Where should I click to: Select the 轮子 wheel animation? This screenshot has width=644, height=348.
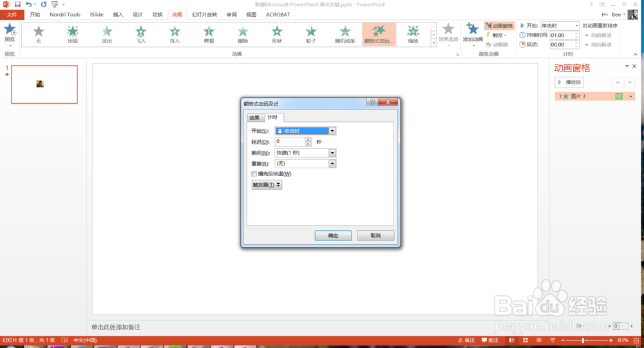coord(311,34)
